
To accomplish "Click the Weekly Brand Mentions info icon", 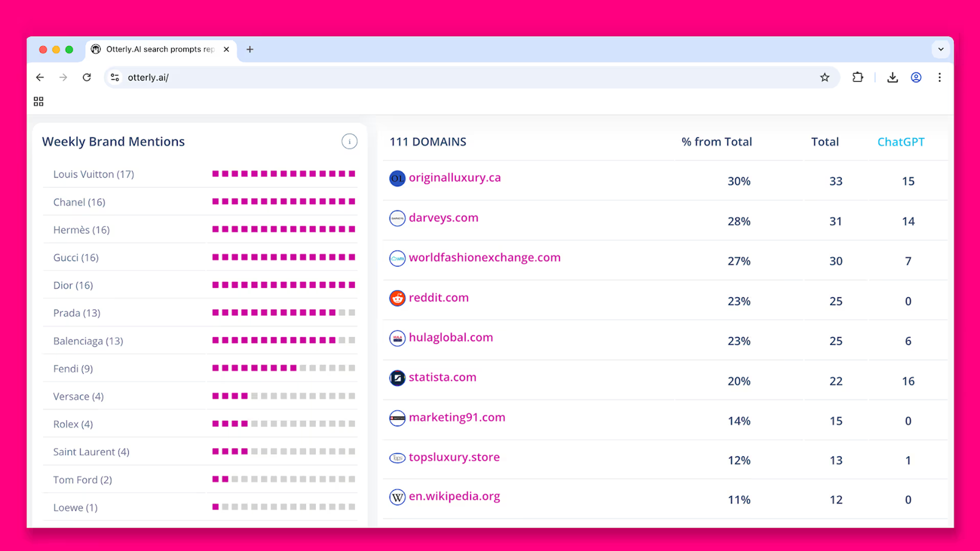I will tap(350, 141).
